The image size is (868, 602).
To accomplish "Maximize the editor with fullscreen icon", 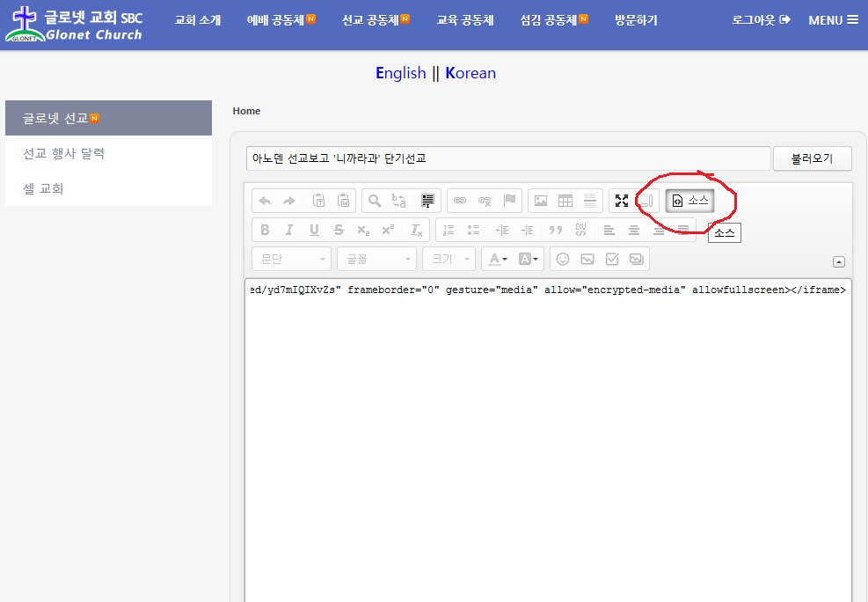I will pyautogui.click(x=622, y=201).
